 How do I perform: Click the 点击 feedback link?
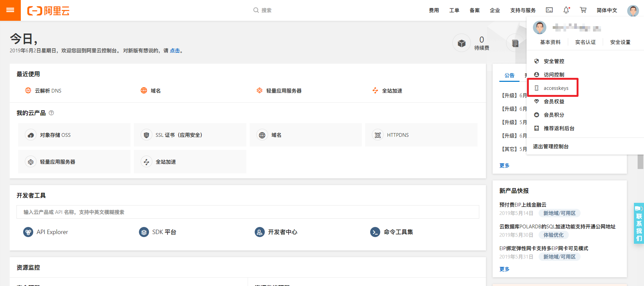click(x=175, y=51)
